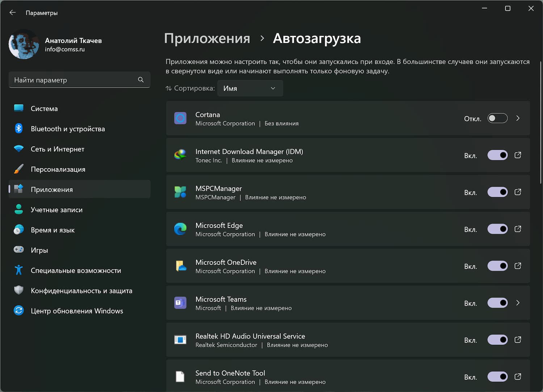Click the Microsoft OneDrive app icon
The height and width of the screenshot is (392, 543).
(180, 266)
